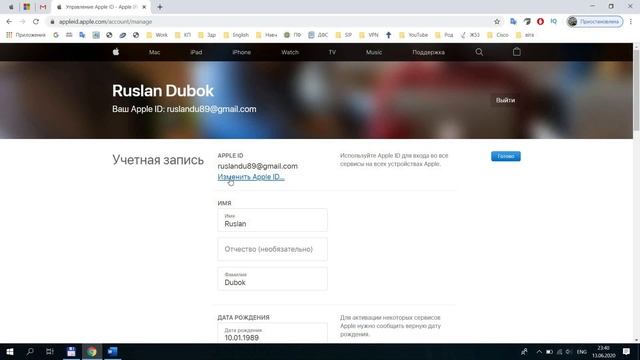Open the search icon in the Apple navigation bar
Image resolution: width=640 pixels, height=360 pixels.
click(x=479, y=52)
